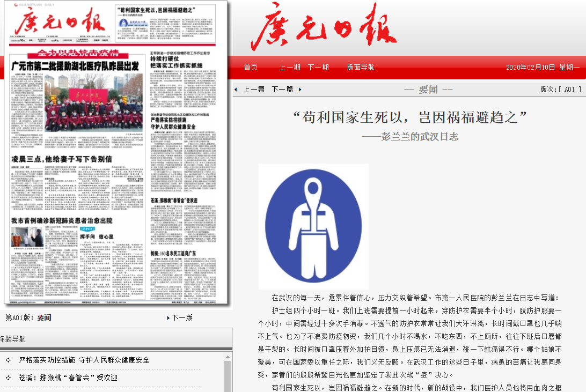Open the 首页 menu item
The image size is (586, 392).
point(250,68)
